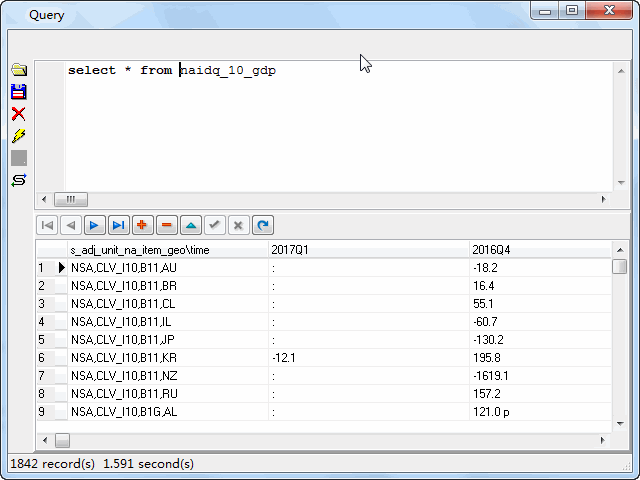This screenshot has width=640, height=480.
Task: Clear the query with the red X icon
Action: pos(18,114)
